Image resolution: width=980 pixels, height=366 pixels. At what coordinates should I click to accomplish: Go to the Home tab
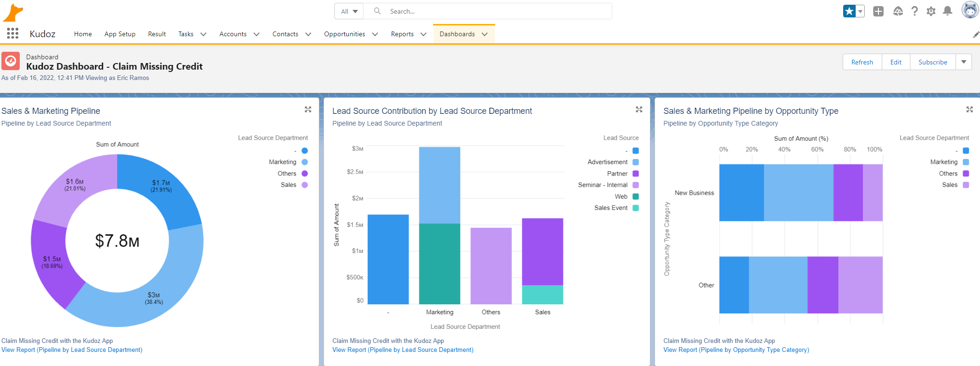point(83,34)
